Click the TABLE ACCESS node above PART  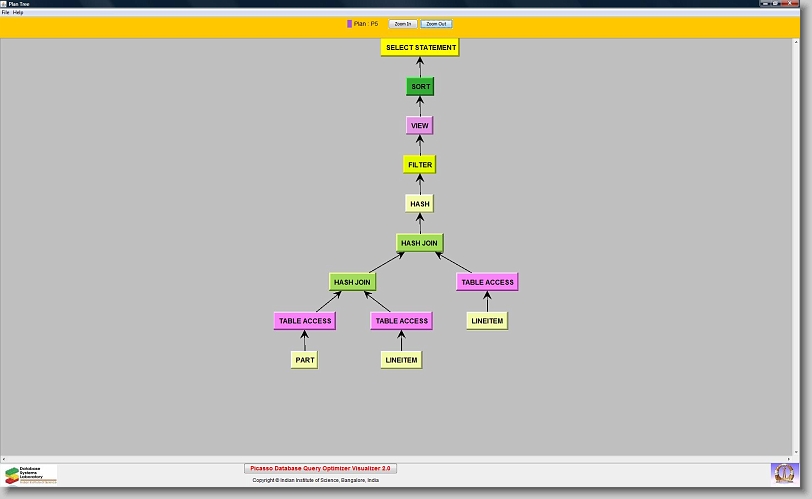tap(304, 321)
